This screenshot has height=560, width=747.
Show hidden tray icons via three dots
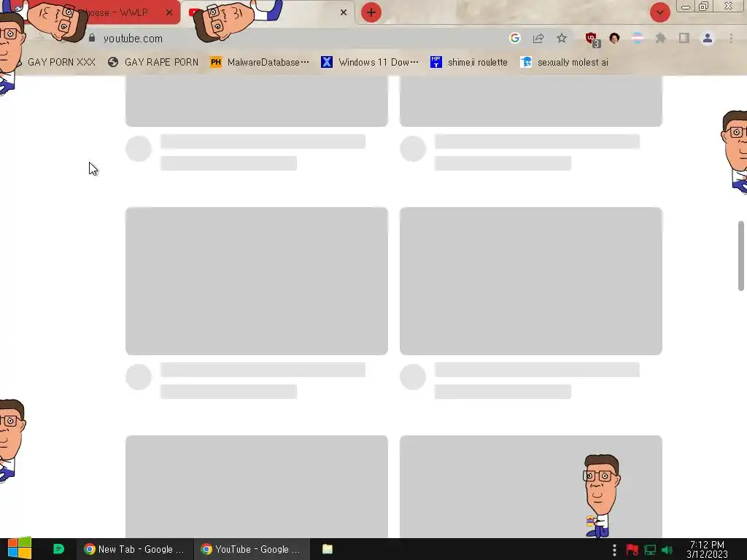[x=614, y=550]
